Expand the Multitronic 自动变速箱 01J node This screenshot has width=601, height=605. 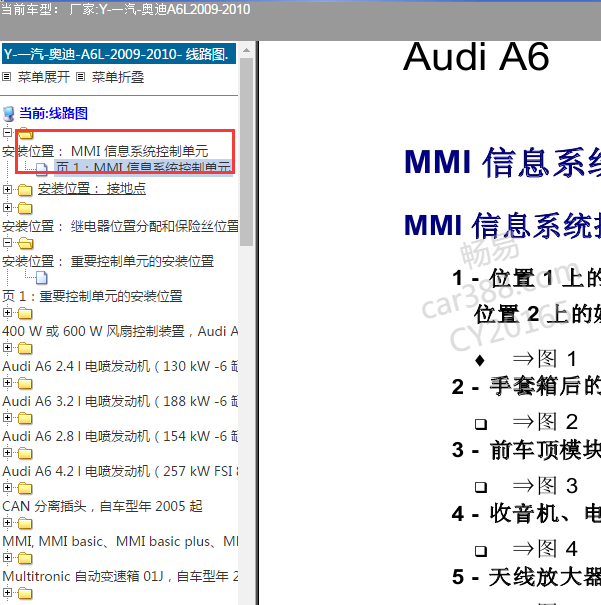(x=7, y=558)
